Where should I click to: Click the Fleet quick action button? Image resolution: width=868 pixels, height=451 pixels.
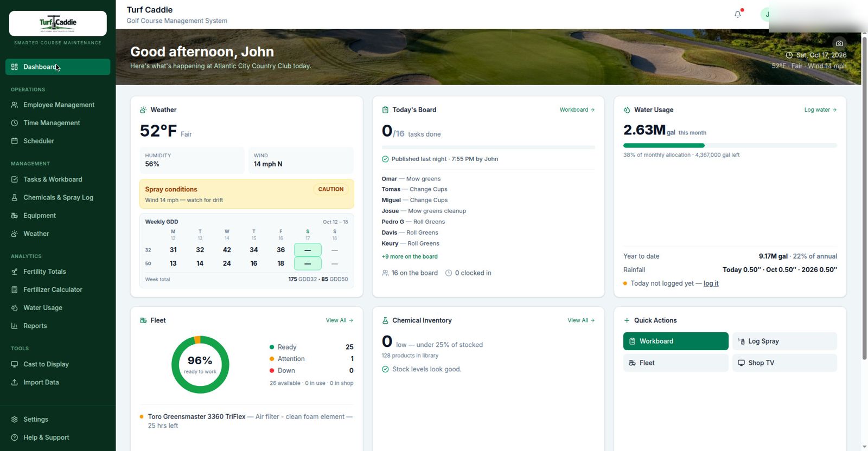click(x=675, y=363)
